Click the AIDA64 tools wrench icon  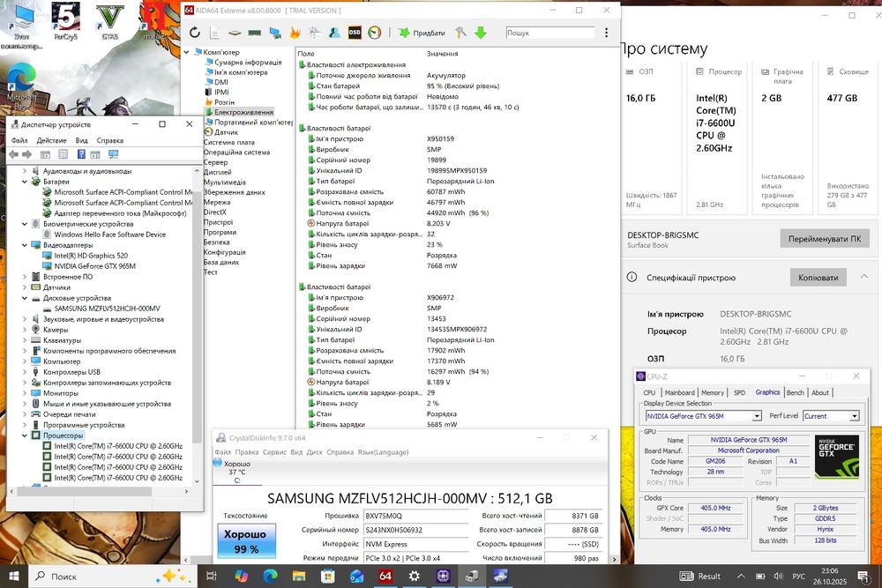point(460,33)
